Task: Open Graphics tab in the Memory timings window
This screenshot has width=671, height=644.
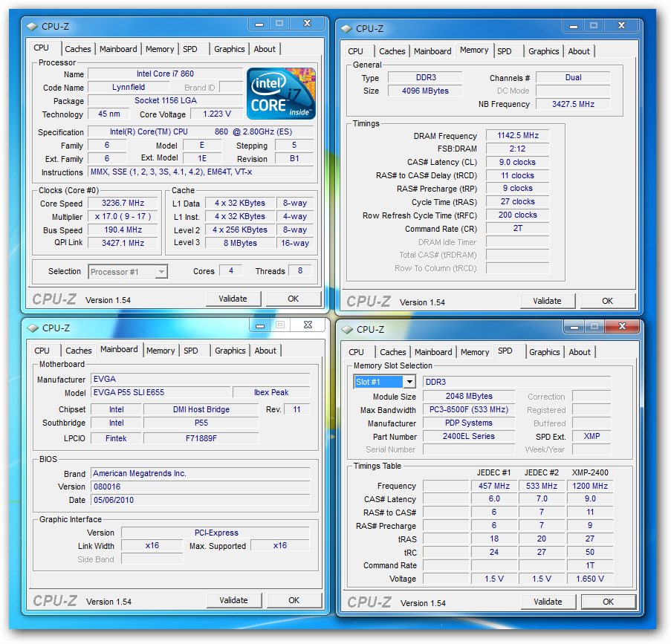Action: (x=543, y=51)
